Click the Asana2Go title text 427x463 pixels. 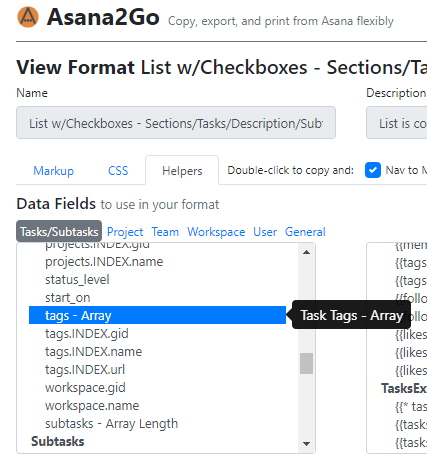[103, 17]
